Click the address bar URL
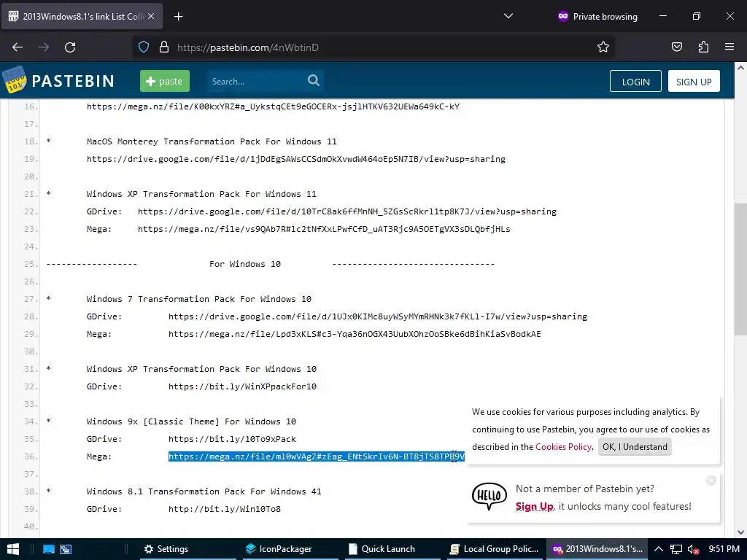 [248, 47]
